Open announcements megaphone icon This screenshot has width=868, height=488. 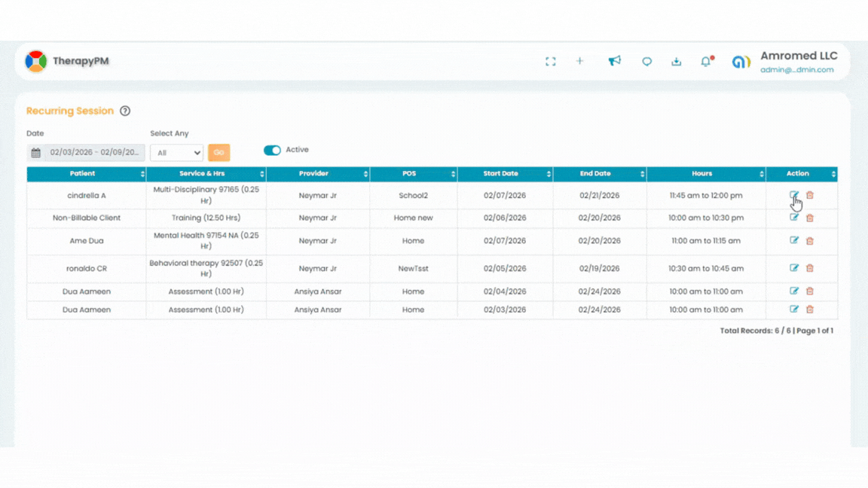615,61
